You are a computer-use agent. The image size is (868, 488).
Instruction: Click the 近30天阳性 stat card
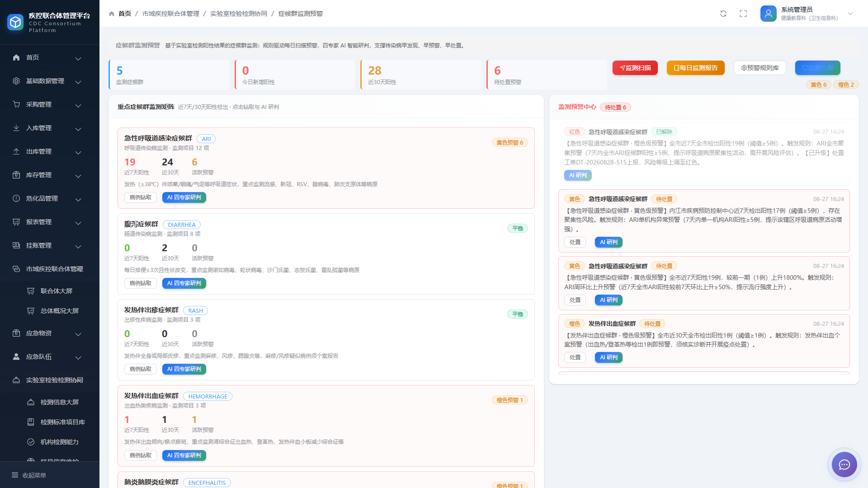[420, 75]
